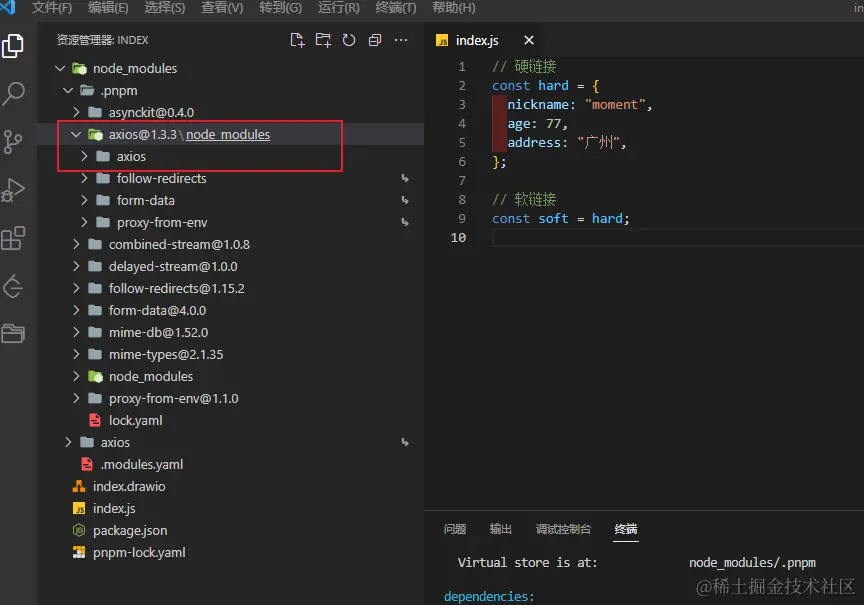
Task: Open the 文件(F) menu
Action: (52, 8)
